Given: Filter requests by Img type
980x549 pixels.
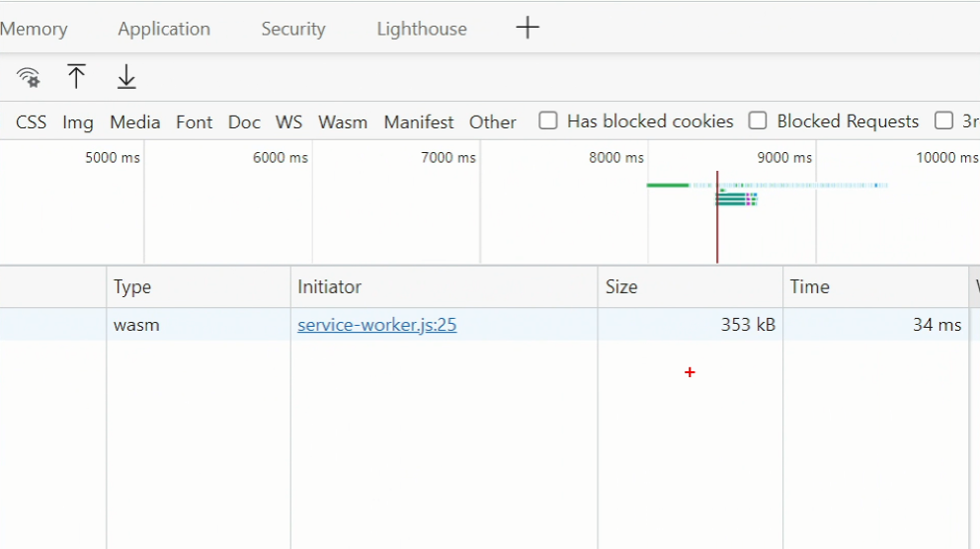Looking at the screenshot, I should click(78, 122).
